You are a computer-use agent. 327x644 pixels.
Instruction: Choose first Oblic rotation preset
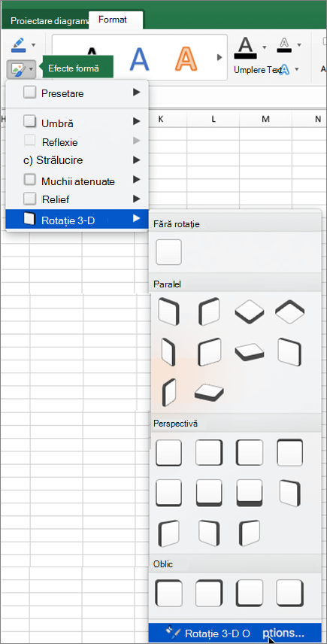168,593
